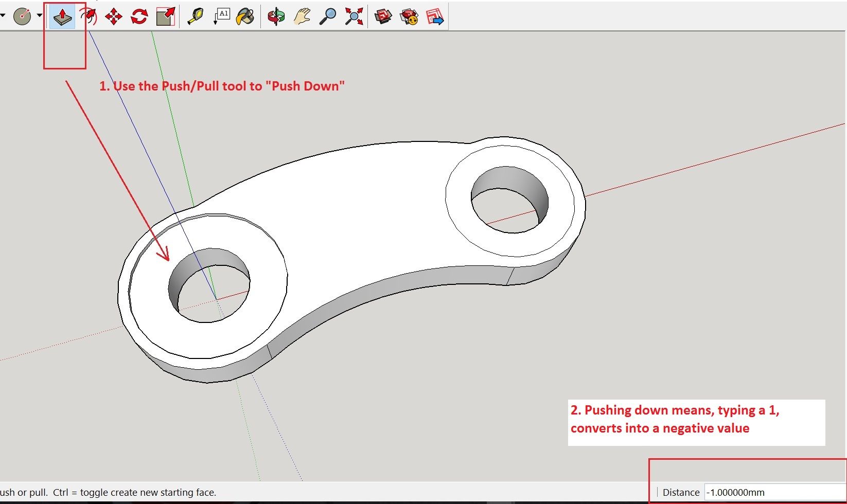The height and width of the screenshot is (504, 847).
Task: Click the Send to LayOut icon
Action: 434,16
